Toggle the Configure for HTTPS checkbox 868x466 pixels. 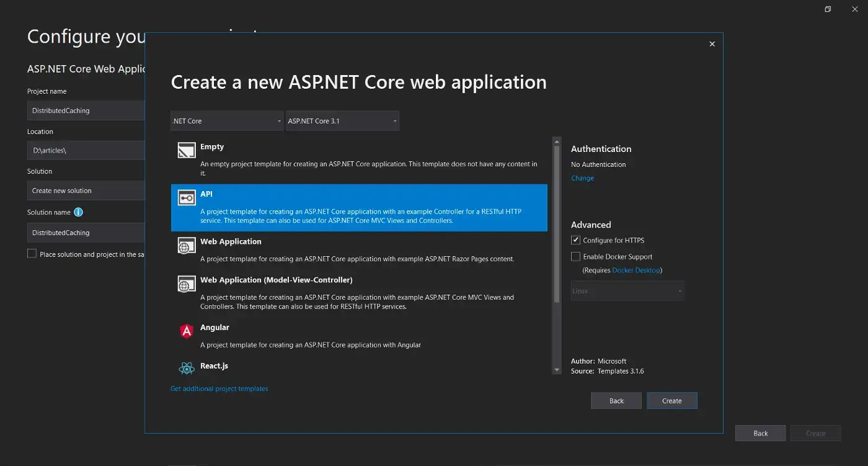coord(575,240)
